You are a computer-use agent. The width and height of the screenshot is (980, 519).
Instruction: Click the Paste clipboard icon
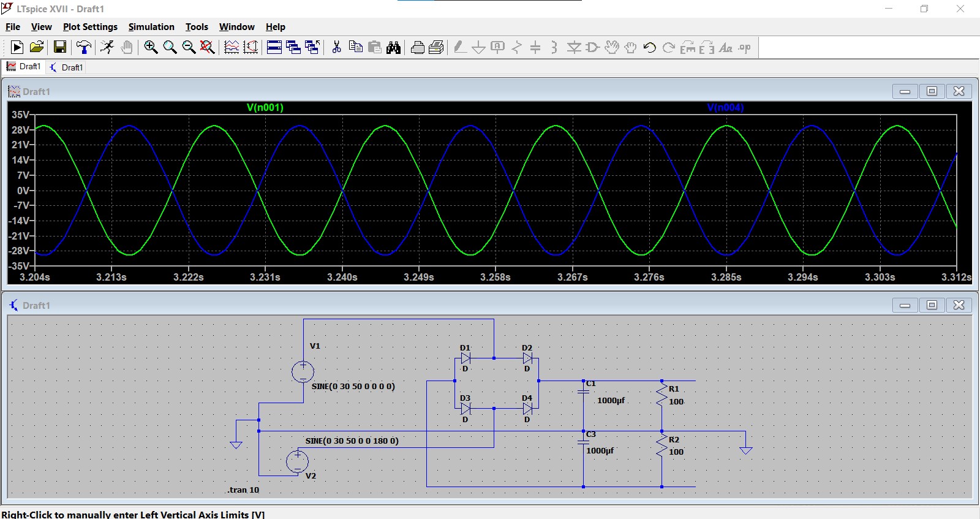coord(375,47)
